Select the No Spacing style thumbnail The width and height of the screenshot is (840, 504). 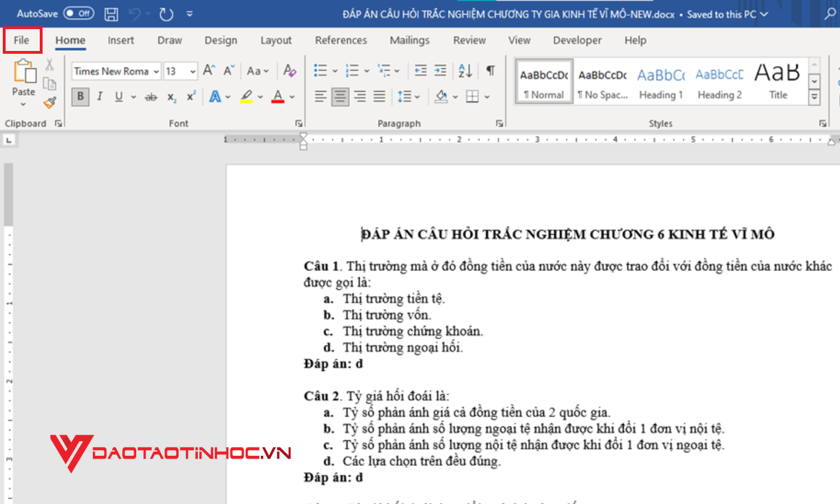click(602, 81)
